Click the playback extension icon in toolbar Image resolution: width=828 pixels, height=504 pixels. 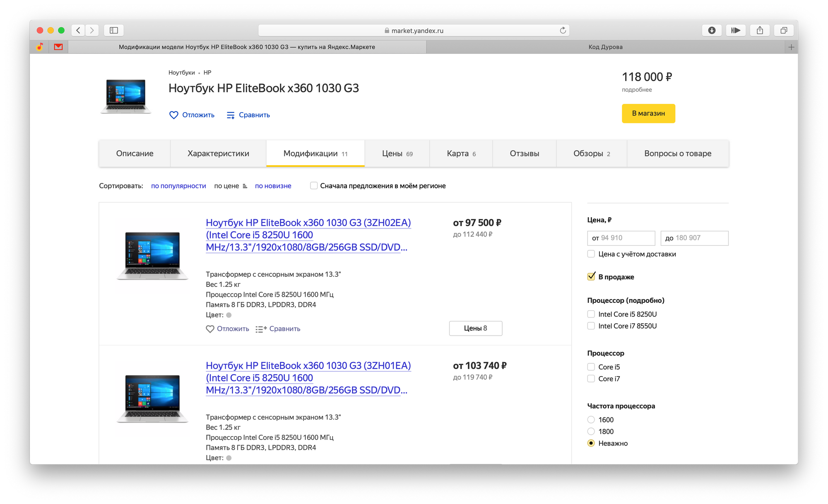pyautogui.click(x=736, y=30)
